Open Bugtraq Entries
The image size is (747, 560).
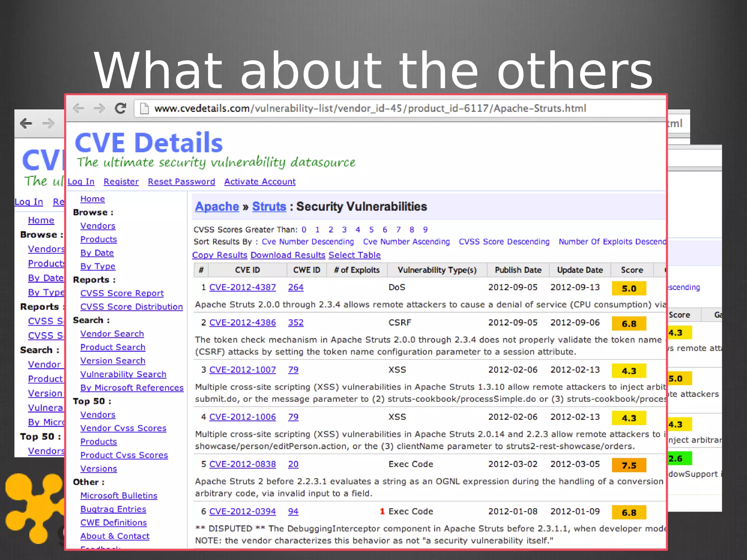click(x=113, y=509)
